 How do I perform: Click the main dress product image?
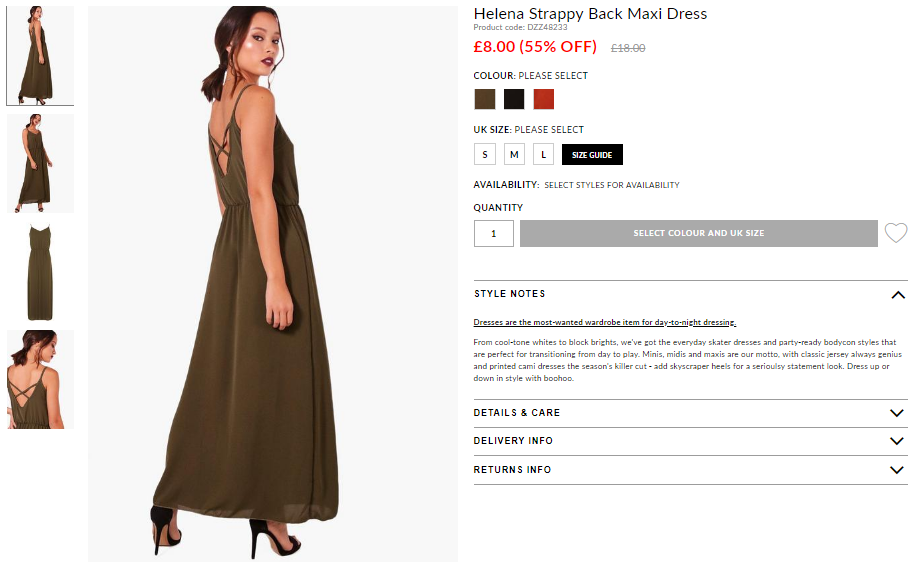coord(272,284)
